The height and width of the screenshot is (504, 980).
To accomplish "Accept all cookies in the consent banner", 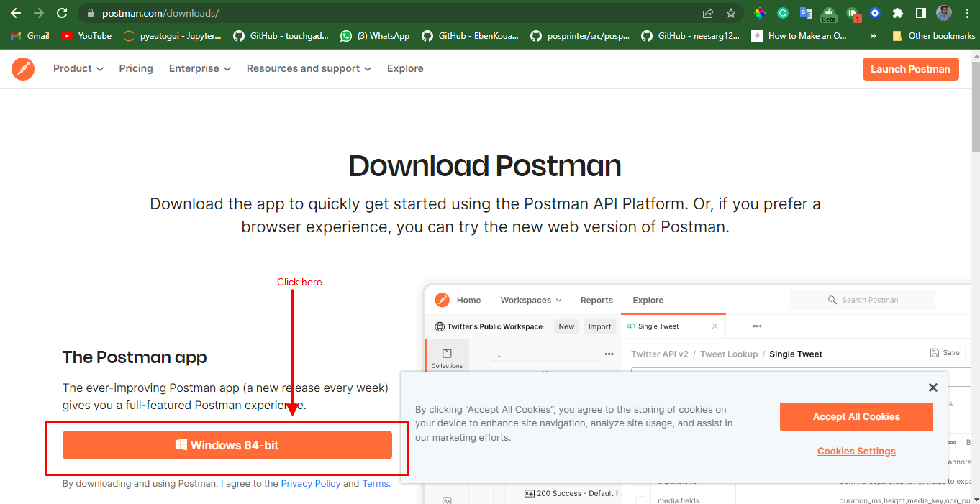I will tap(856, 416).
